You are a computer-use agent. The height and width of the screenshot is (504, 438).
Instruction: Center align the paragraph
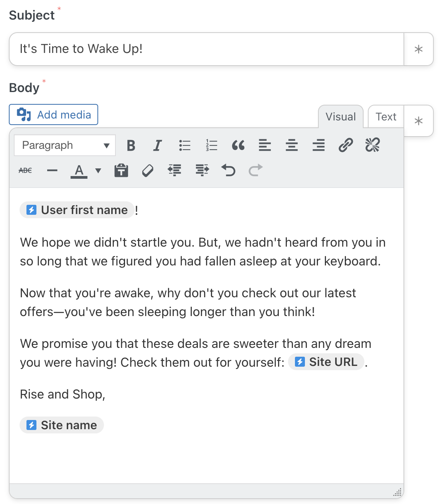click(292, 145)
